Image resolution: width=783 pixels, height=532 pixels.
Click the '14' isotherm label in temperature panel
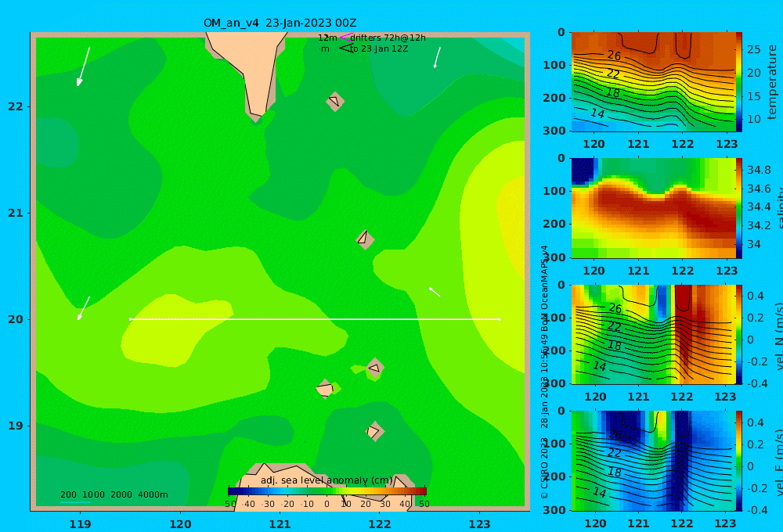click(x=597, y=113)
